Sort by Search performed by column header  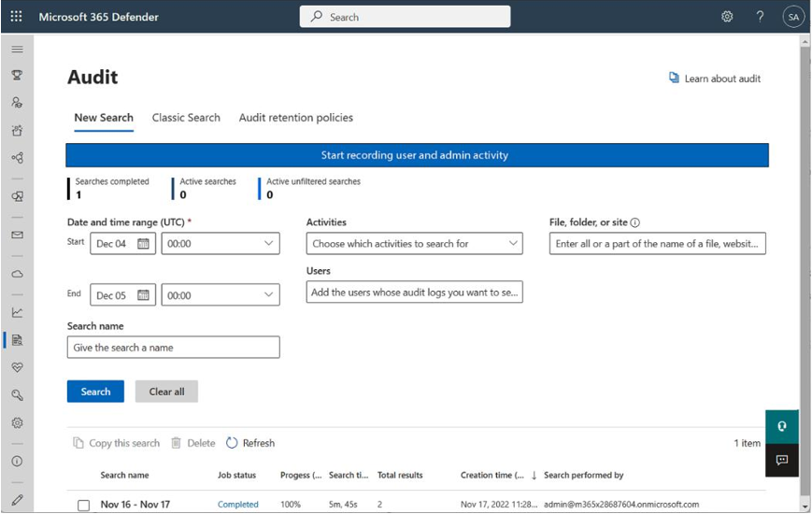click(x=584, y=475)
